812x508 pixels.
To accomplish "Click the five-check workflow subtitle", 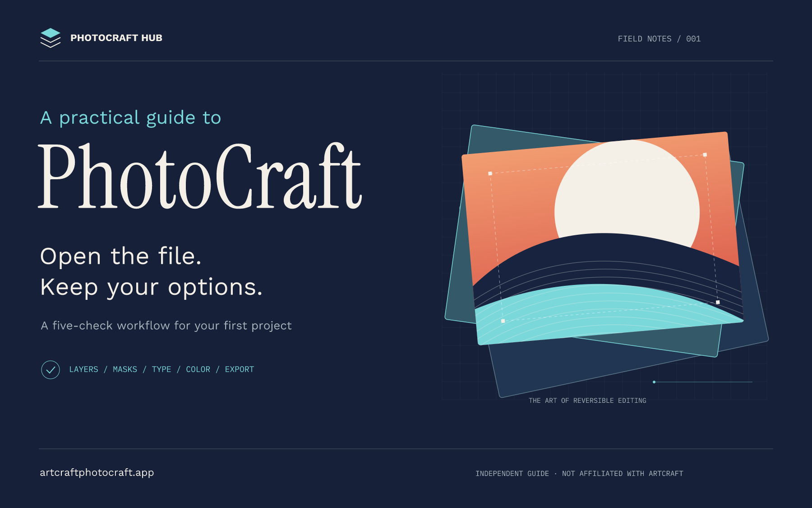I will tap(166, 326).
